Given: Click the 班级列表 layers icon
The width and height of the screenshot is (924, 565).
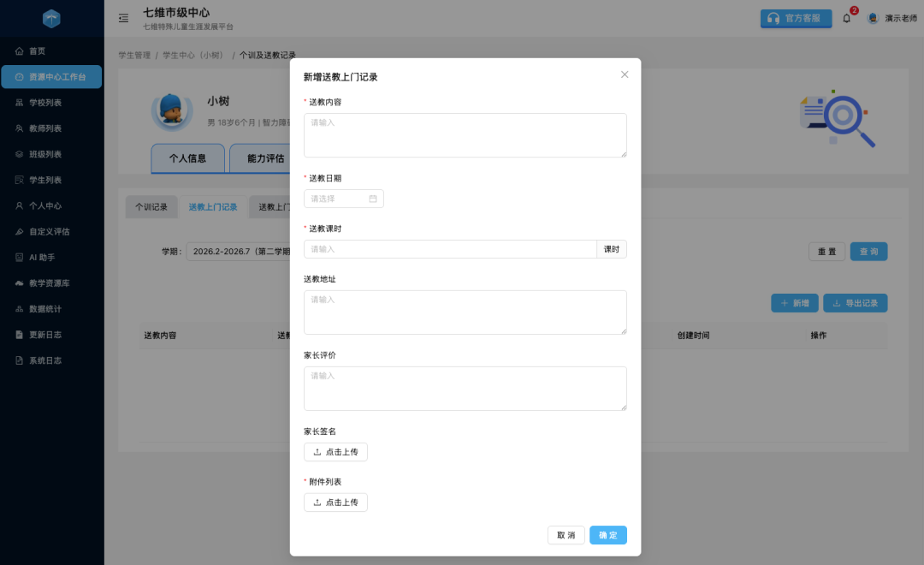Looking at the screenshot, I should [20, 154].
